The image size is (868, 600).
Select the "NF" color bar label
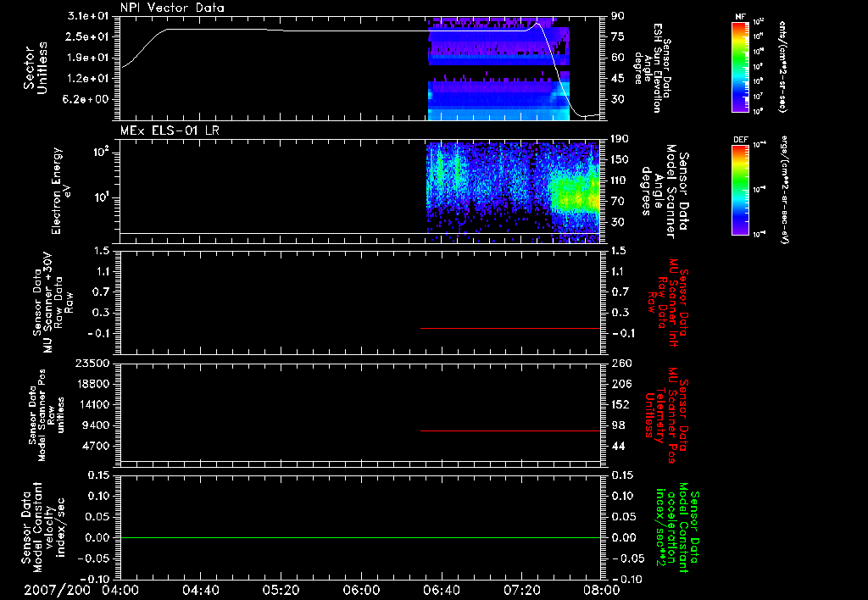[740, 17]
